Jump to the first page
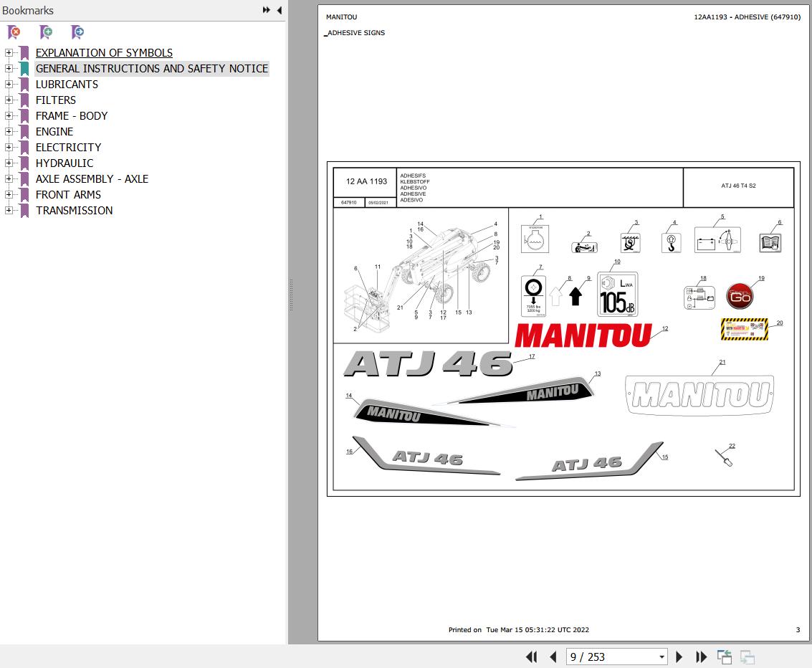 531,657
